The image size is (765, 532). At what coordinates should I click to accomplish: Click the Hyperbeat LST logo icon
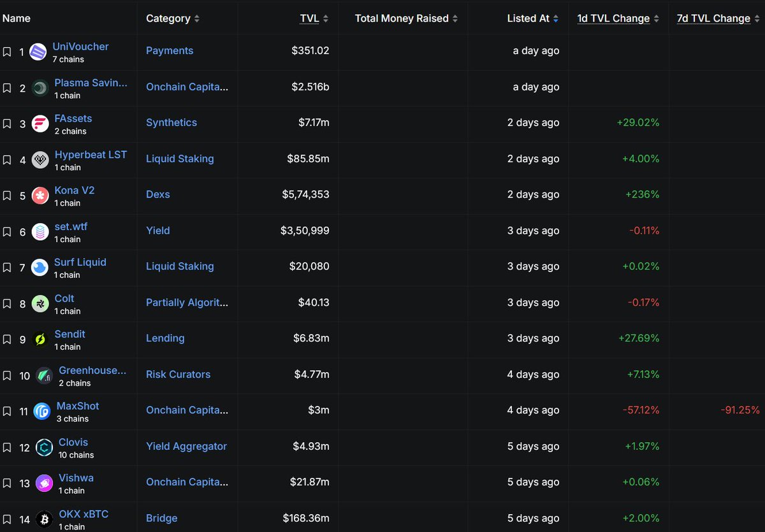40,160
